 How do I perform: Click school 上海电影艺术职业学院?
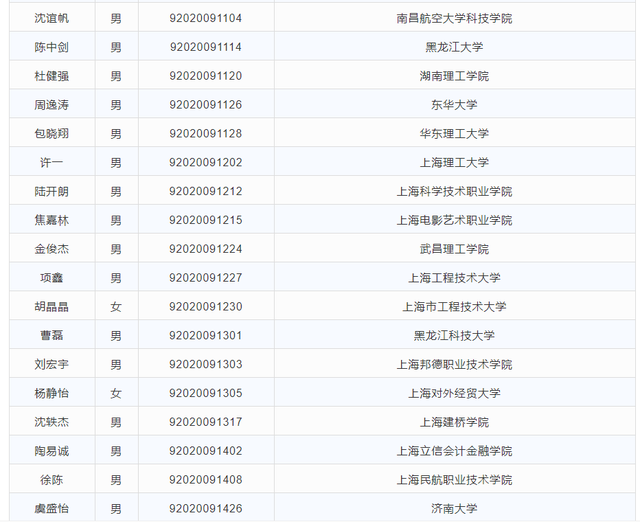[x=454, y=220]
